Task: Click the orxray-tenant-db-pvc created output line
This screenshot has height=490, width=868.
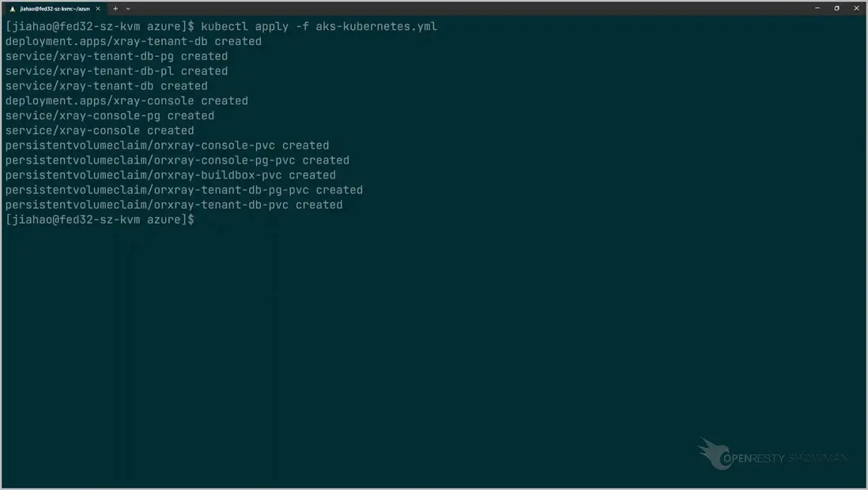Action: coord(174,205)
